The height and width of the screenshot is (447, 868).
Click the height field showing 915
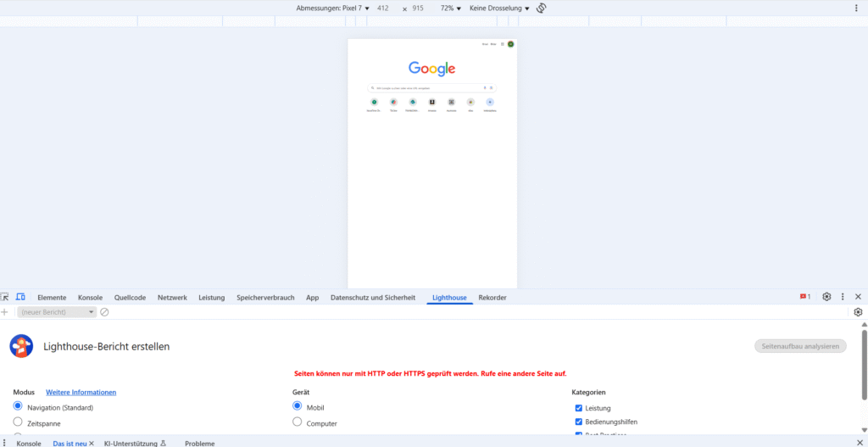tap(418, 8)
